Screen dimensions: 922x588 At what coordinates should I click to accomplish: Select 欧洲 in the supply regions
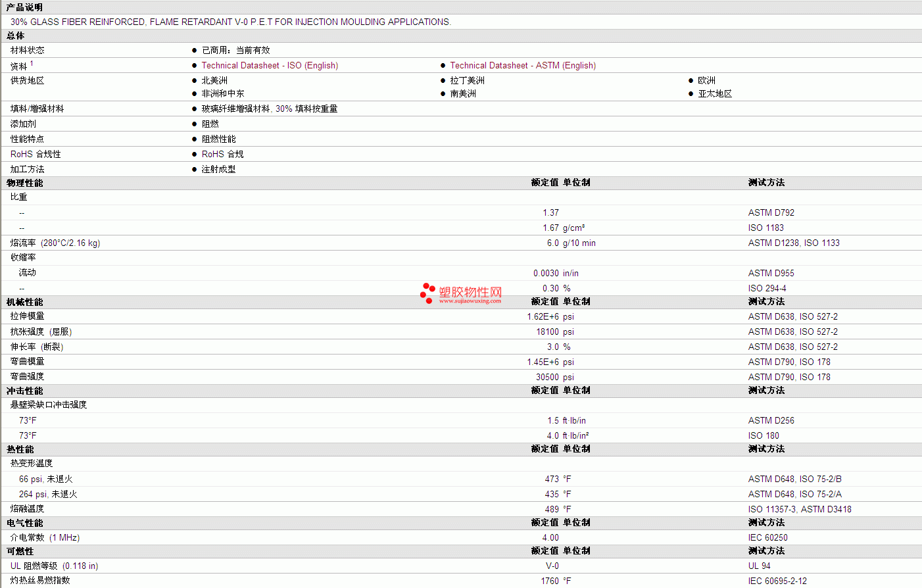707,80
